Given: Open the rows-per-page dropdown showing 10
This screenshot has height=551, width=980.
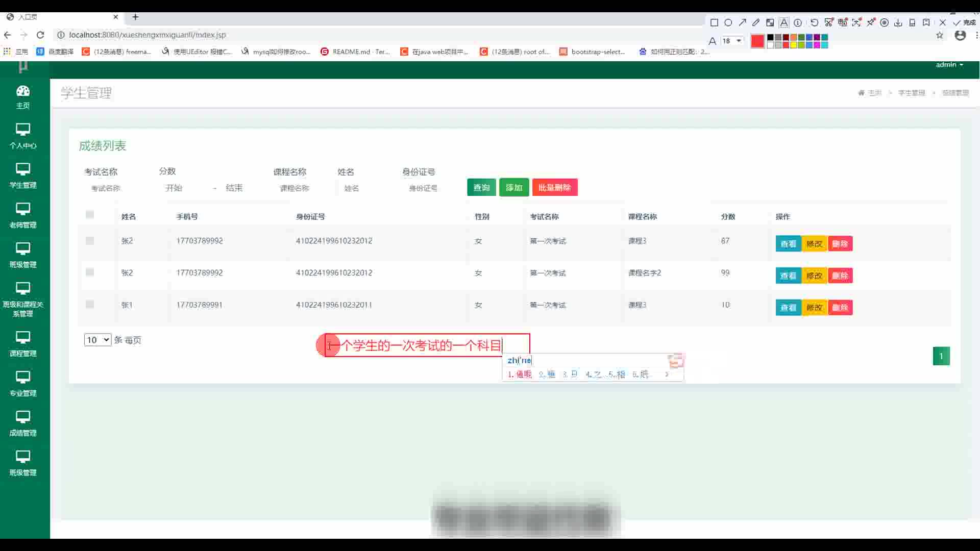Looking at the screenshot, I should 97,340.
